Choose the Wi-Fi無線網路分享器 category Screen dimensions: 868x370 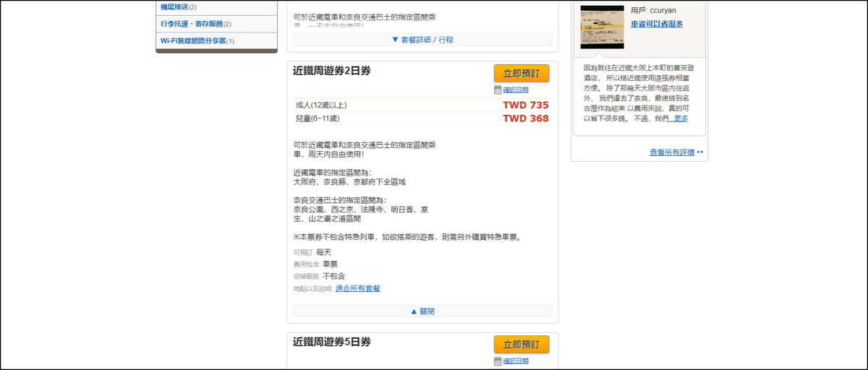pyautogui.click(x=193, y=40)
